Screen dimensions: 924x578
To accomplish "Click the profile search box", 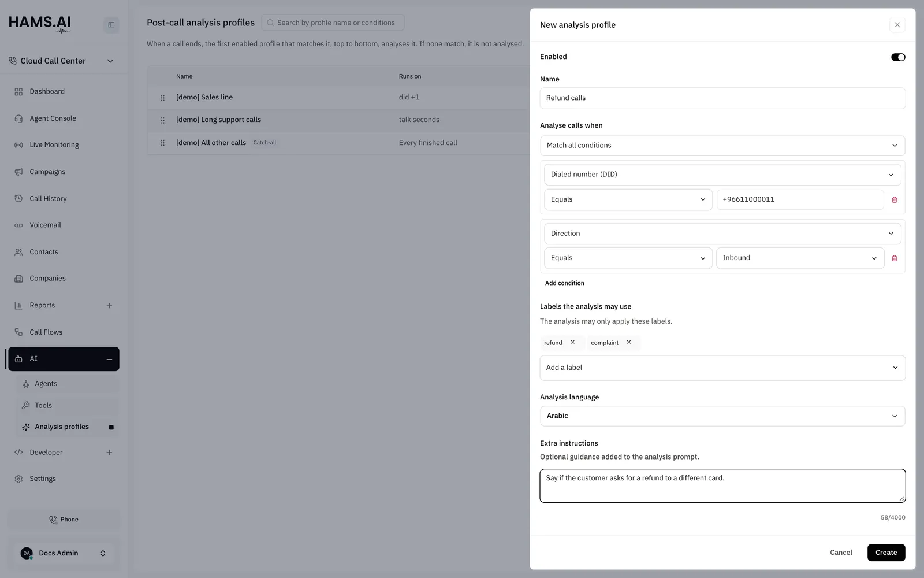I will [x=333, y=23].
